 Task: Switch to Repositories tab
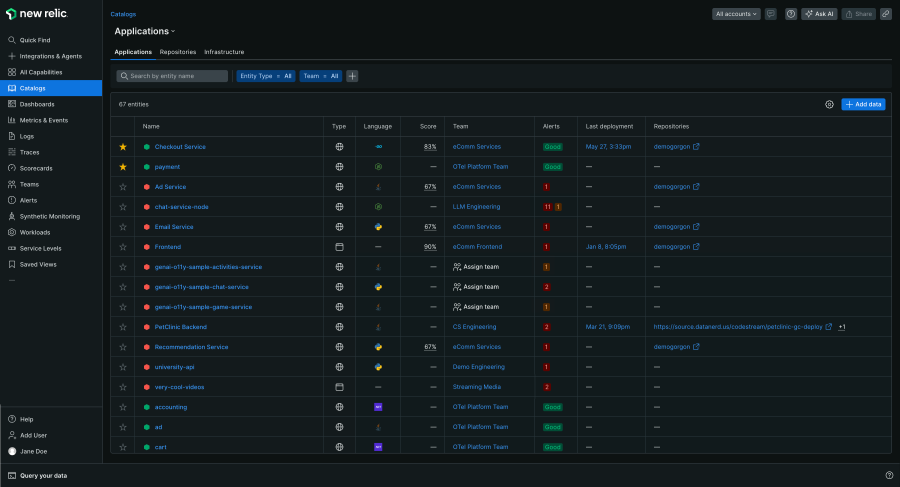coord(178,52)
